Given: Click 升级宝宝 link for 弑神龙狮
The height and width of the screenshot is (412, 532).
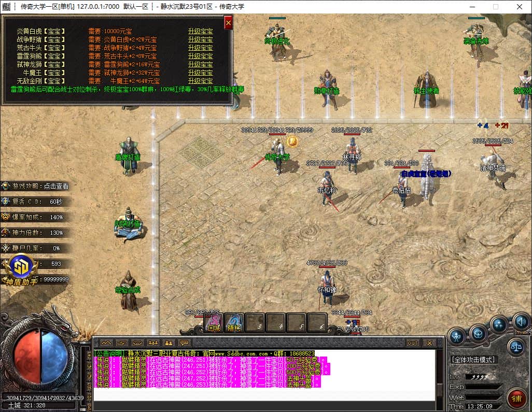Looking at the screenshot, I should pyautogui.click(x=201, y=64).
